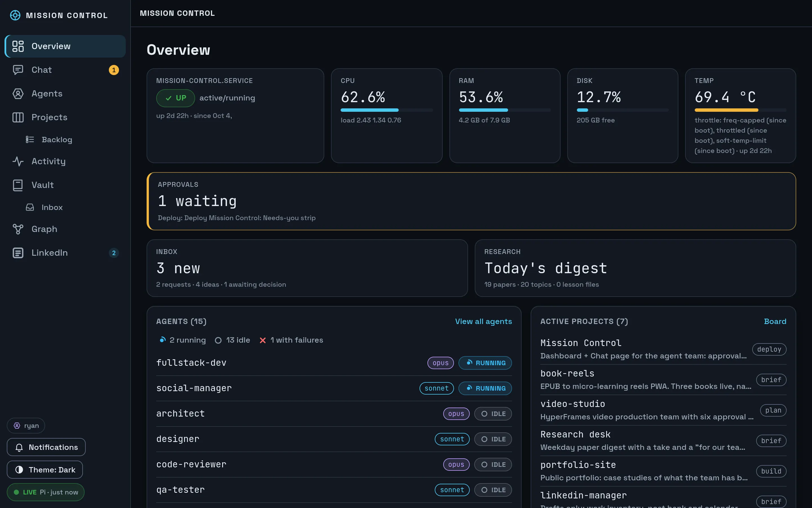Click the Chat speech-bubble icon
Image resolution: width=812 pixels, height=508 pixels.
pyautogui.click(x=18, y=70)
